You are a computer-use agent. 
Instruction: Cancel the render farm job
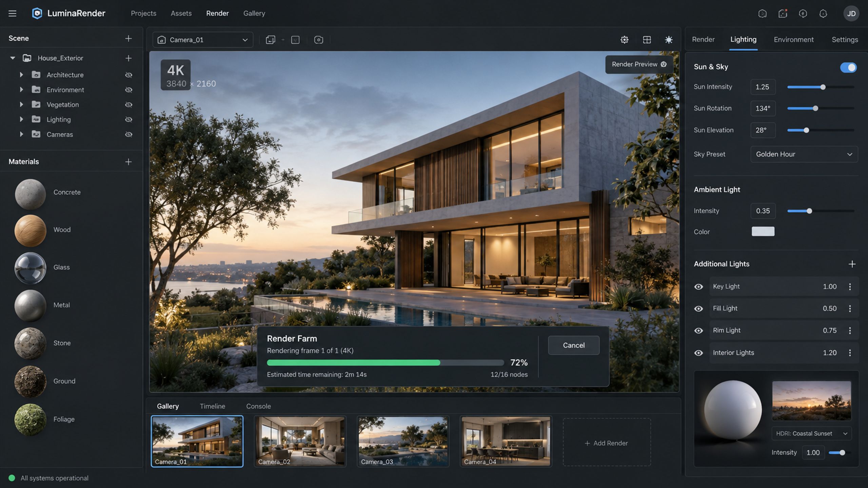pyautogui.click(x=574, y=345)
